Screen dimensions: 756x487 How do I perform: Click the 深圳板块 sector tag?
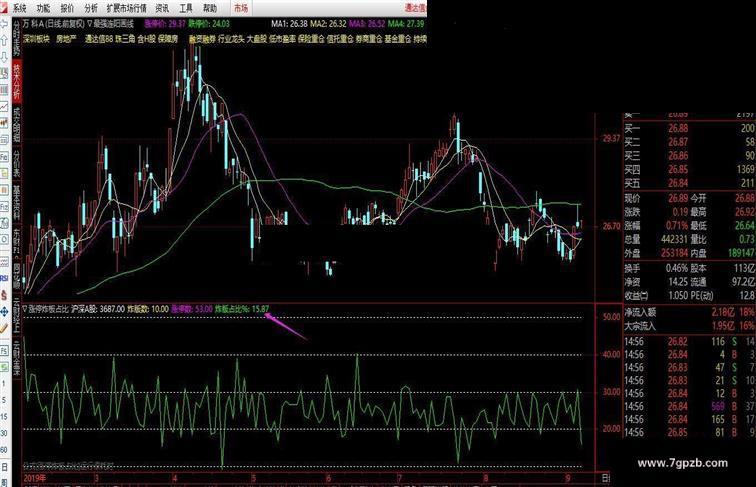click(x=37, y=39)
